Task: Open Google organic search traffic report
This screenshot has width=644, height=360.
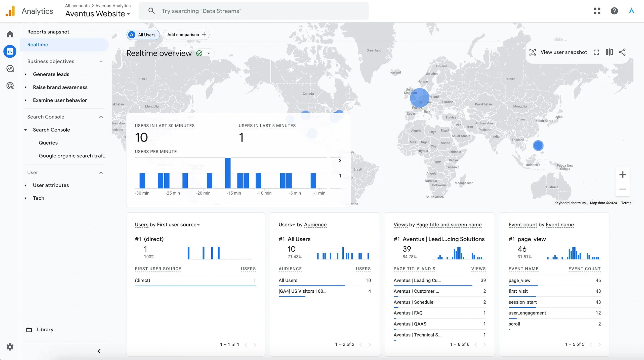Action: 72,156
